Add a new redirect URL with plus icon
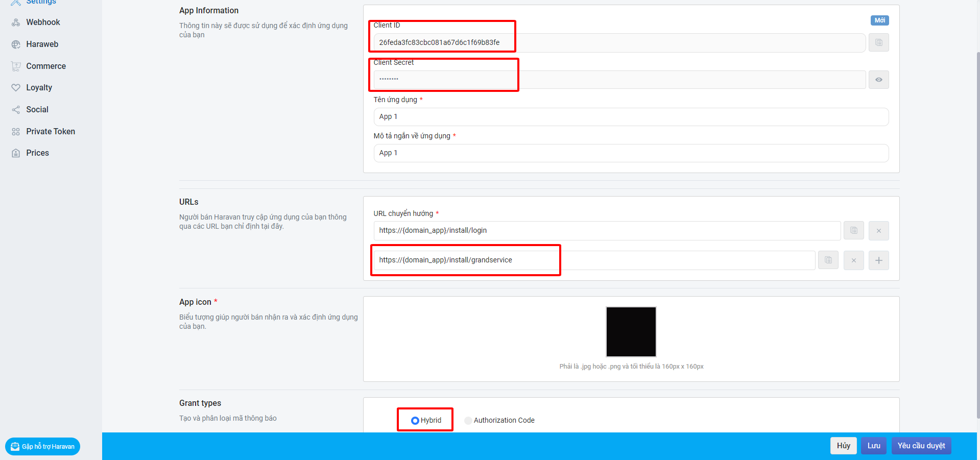This screenshot has height=460, width=980. tap(878, 260)
